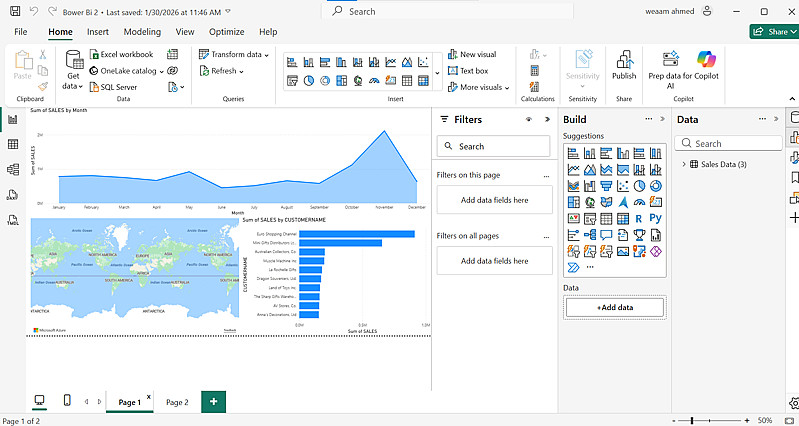Viewport: 799px width, 426px height.
Task: Click the Dataverse icon in Data group
Action: [172, 70]
